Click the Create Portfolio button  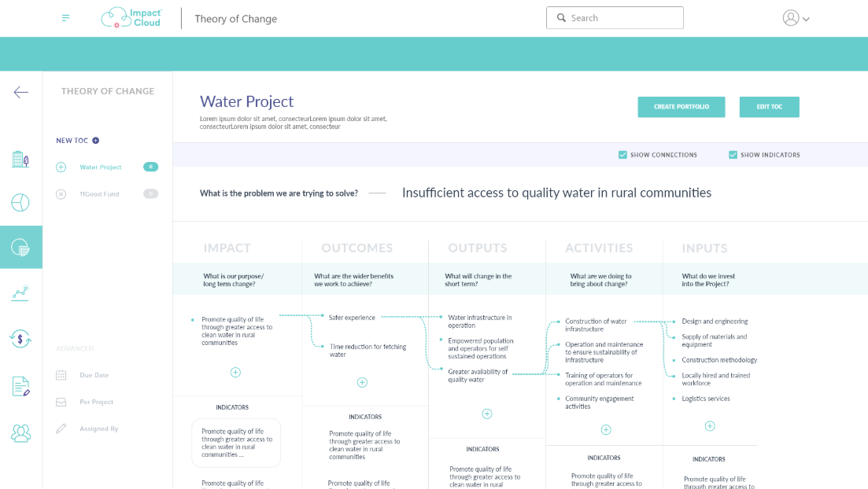(681, 107)
